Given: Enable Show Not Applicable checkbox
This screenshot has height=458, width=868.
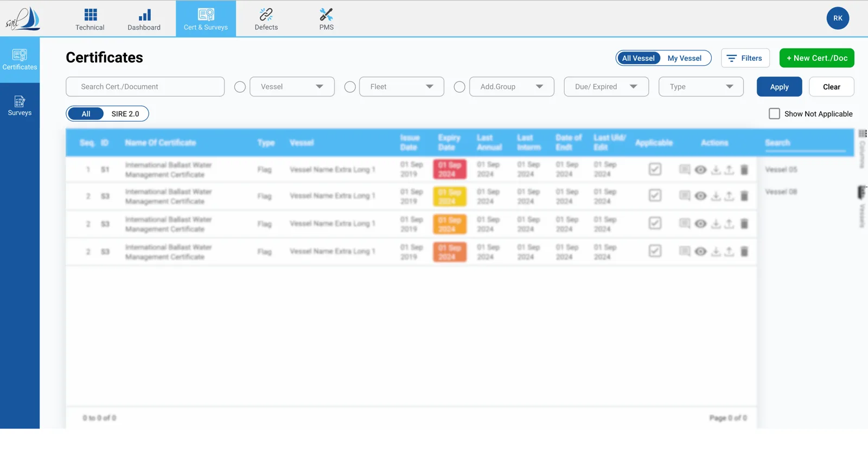Looking at the screenshot, I should (775, 113).
